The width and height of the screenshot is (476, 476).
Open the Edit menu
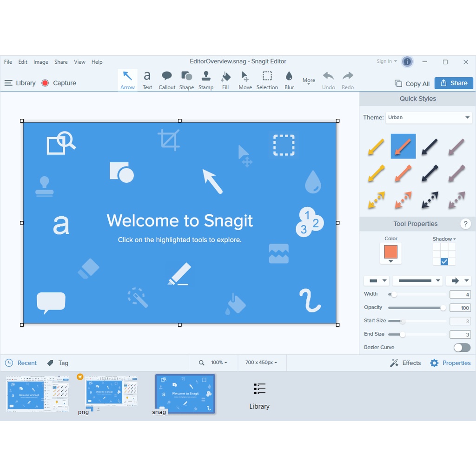click(x=23, y=62)
